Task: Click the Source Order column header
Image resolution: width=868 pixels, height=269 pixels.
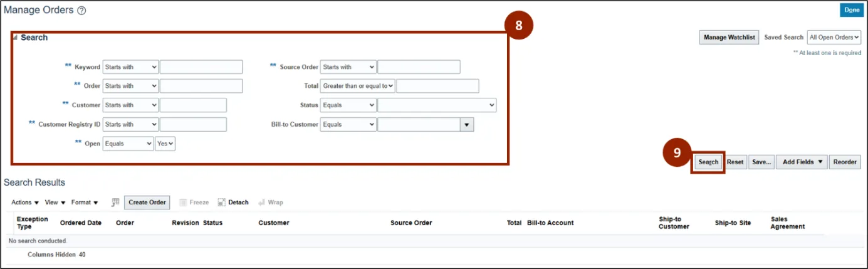Action: coord(411,223)
